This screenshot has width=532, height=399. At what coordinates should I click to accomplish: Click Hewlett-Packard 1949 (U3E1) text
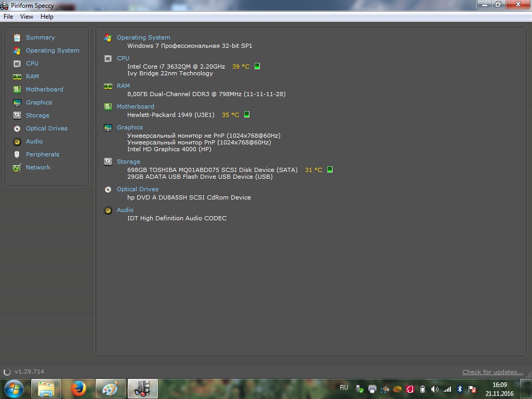(170, 115)
